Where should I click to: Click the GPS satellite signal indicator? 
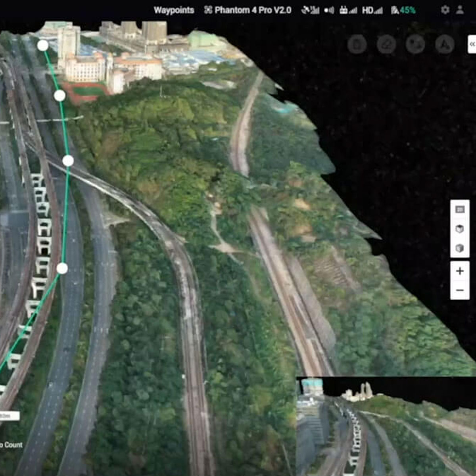pos(310,10)
